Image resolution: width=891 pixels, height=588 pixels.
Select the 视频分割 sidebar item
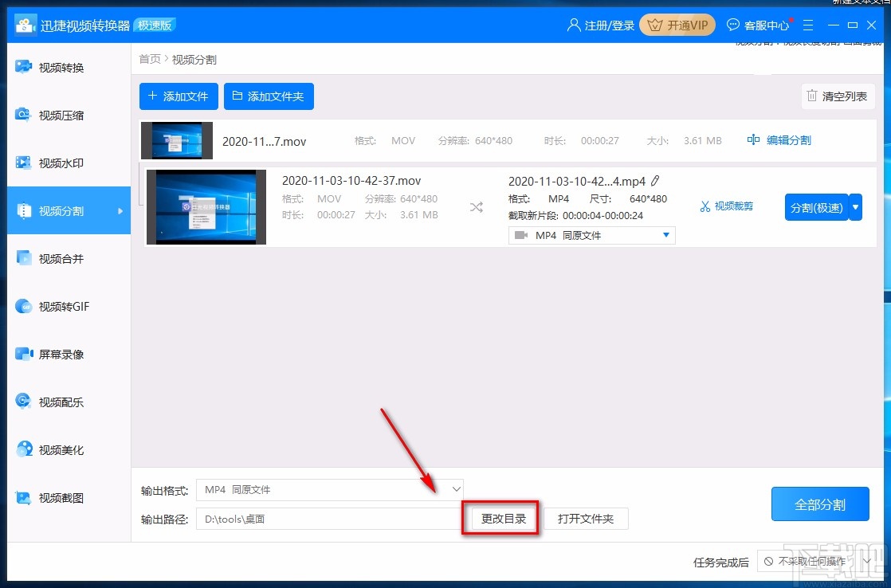(69, 211)
